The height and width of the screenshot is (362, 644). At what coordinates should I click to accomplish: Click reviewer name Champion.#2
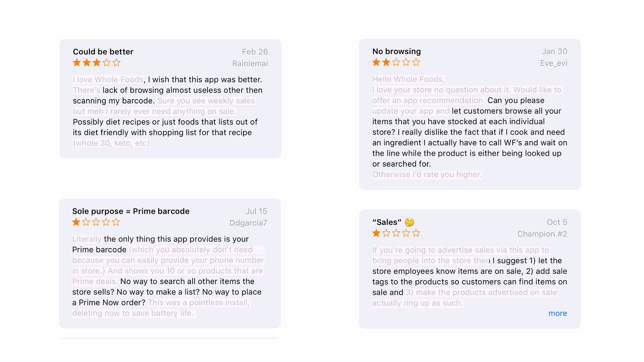point(542,234)
